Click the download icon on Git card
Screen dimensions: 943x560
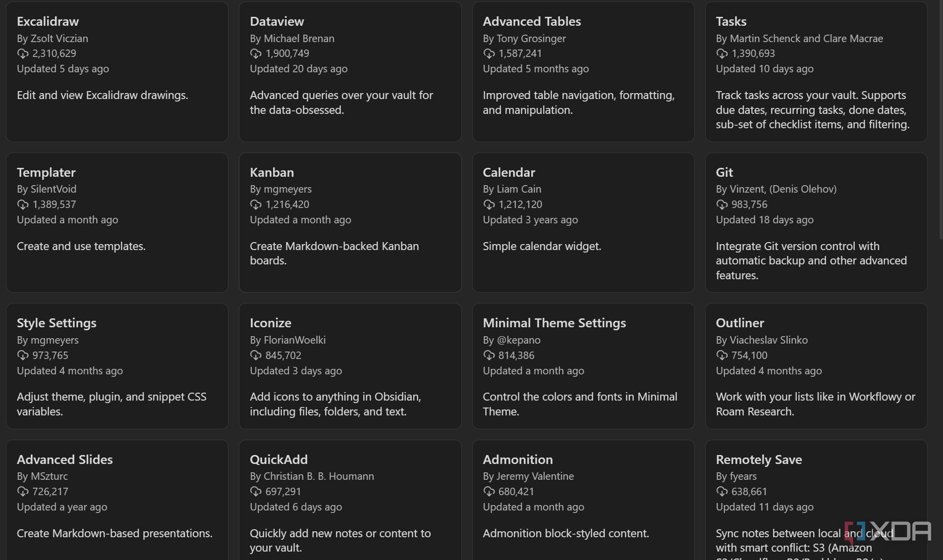coord(721,204)
